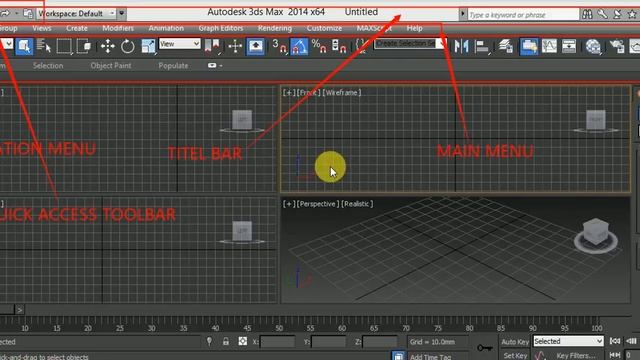This screenshot has height=360, width=640.
Task: Toggle the Angle Snap button
Action: coord(299,46)
